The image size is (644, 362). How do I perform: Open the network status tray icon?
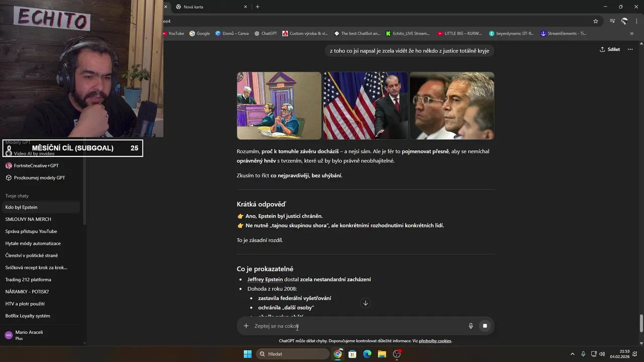pos(594,354)
